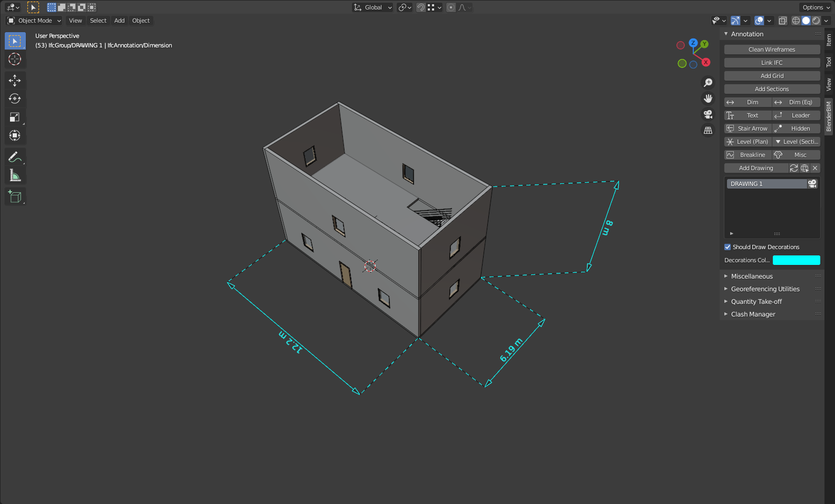Viewport: 835px width, 504px height.
Task: Activate DRAWING 1 camera icon
Action: [812, 184]
